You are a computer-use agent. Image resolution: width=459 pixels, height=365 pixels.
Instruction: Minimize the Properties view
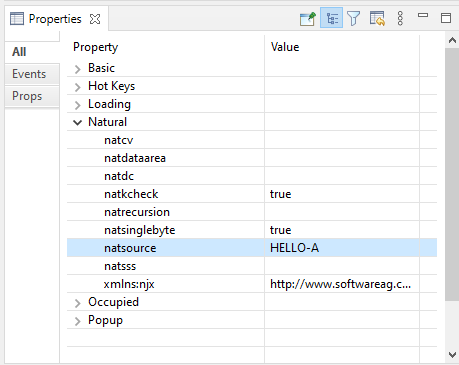point(423,15)
